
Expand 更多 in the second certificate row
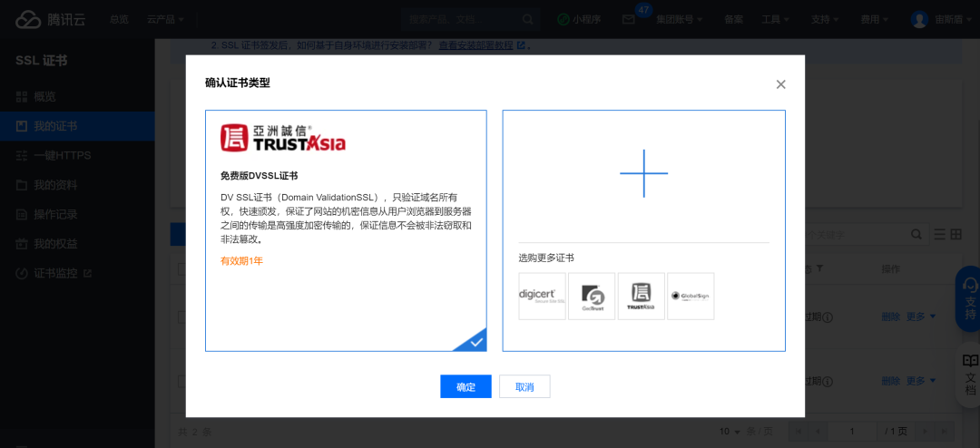tap(921, 381)
